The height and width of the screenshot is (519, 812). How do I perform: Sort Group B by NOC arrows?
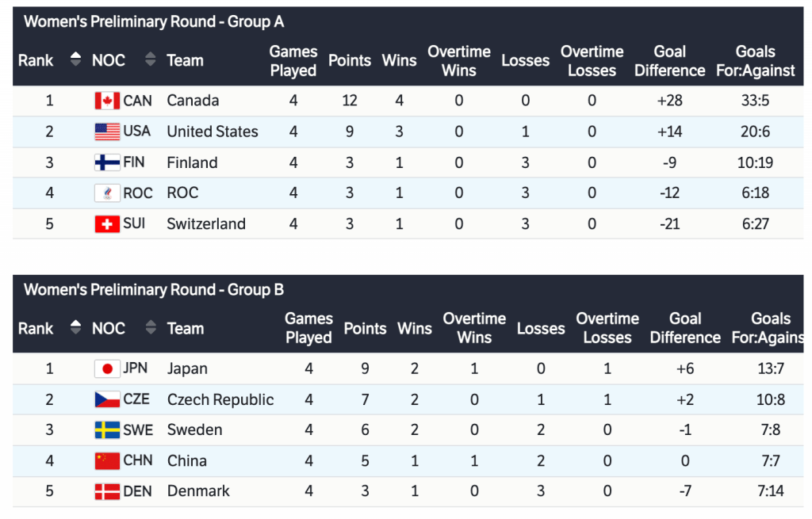coord(151,328)
